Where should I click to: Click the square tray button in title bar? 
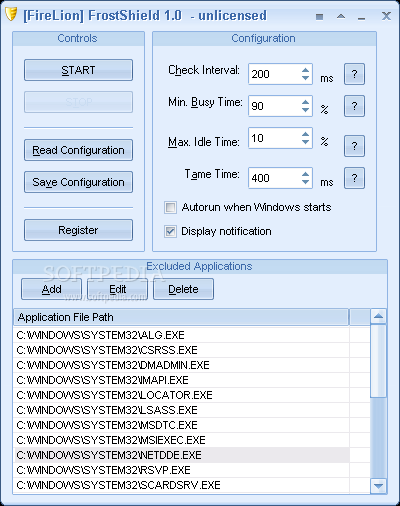point(319,16)
